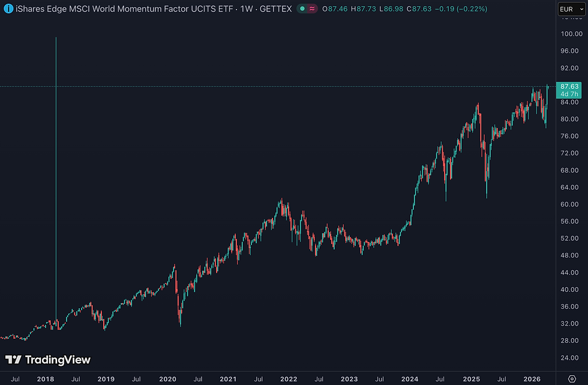Click the 2021 label on time axis
Image resolution: width=588 pixels, height=385 pixels.
pos(228,379)
